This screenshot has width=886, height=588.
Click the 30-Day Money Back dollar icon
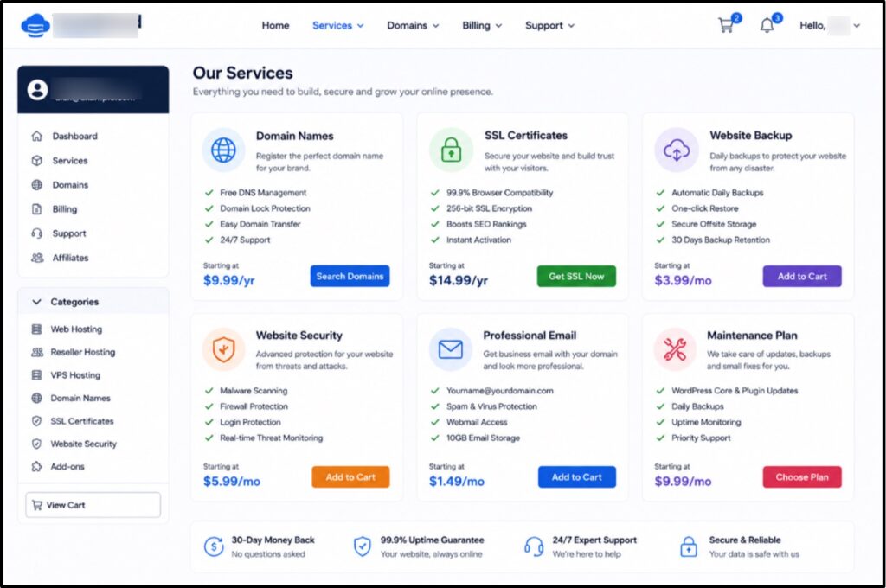[214, 546]
